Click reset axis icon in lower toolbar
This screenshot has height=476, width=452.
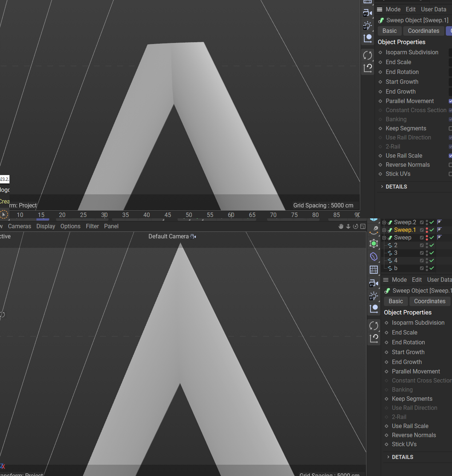tap(374, 338)
